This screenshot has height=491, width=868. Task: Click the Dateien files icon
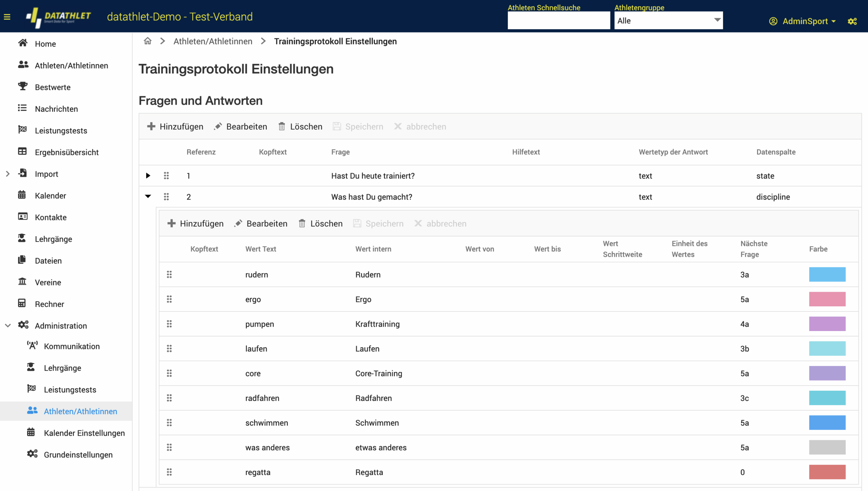click(22, 260)
